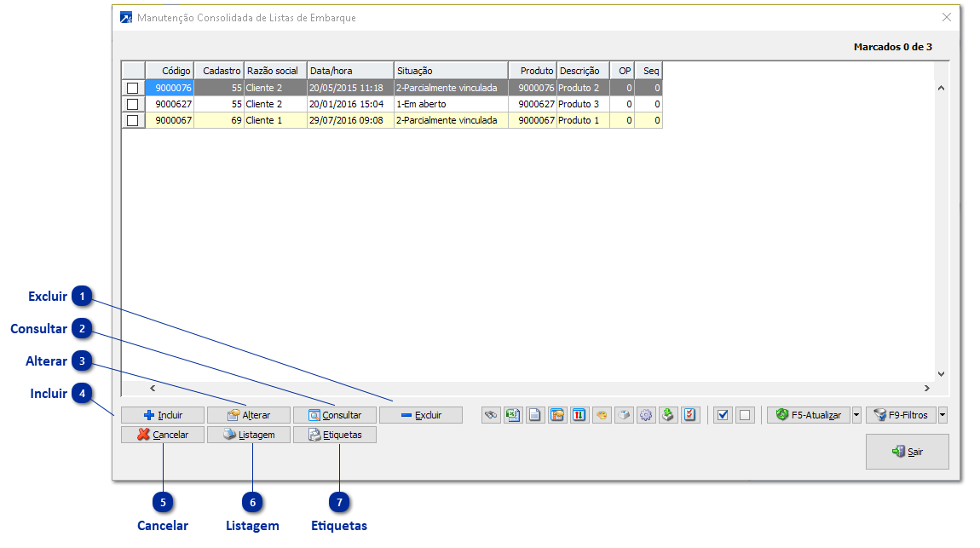Click the checklist clipboard icon
Screen dimensions: 980x548
click(x=690, y=415)
